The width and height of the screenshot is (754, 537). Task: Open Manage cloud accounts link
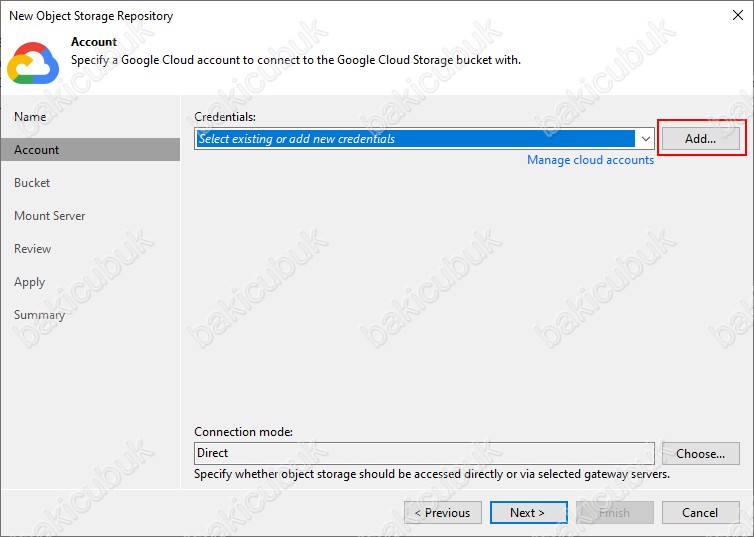pos(590,160)
